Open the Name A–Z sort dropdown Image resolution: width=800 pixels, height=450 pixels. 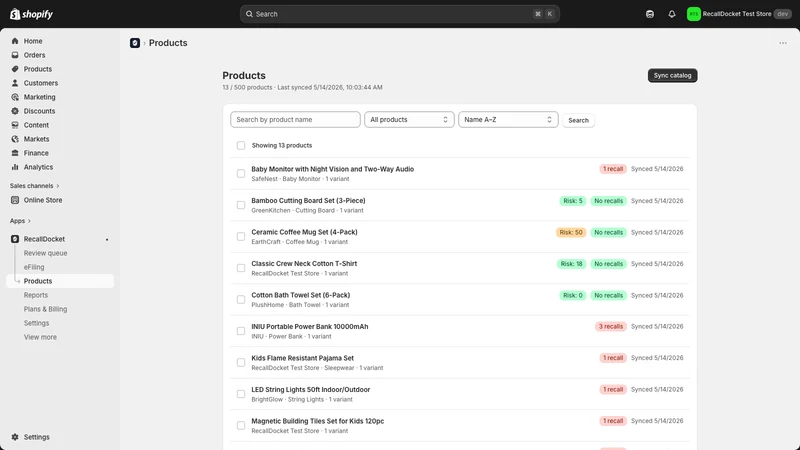508,120
